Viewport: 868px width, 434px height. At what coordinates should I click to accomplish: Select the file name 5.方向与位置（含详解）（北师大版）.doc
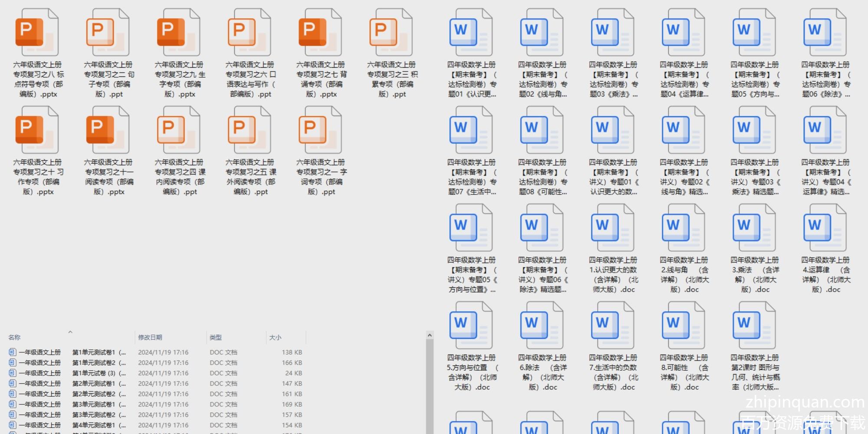tap(472, 372)
